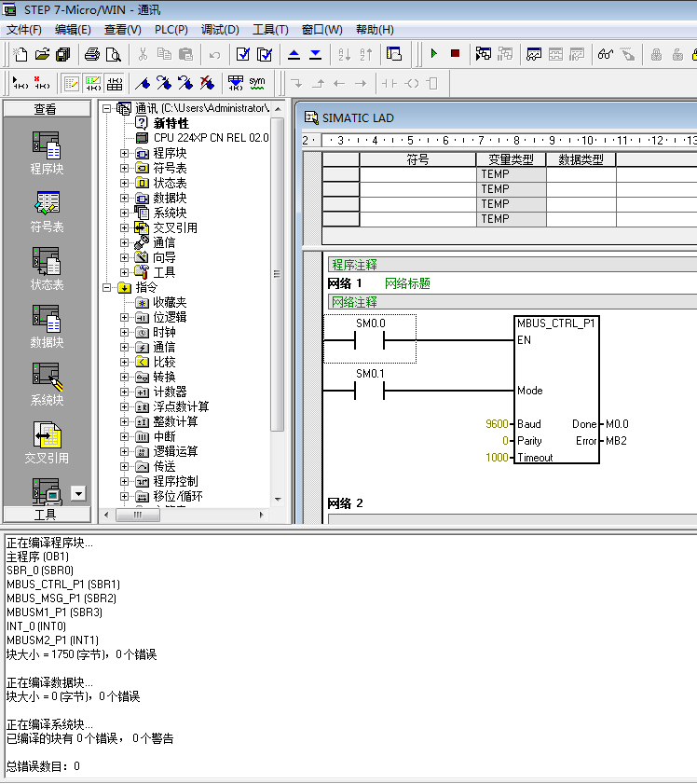Expand the 位逻辑 instruction folder

(124, 317)
